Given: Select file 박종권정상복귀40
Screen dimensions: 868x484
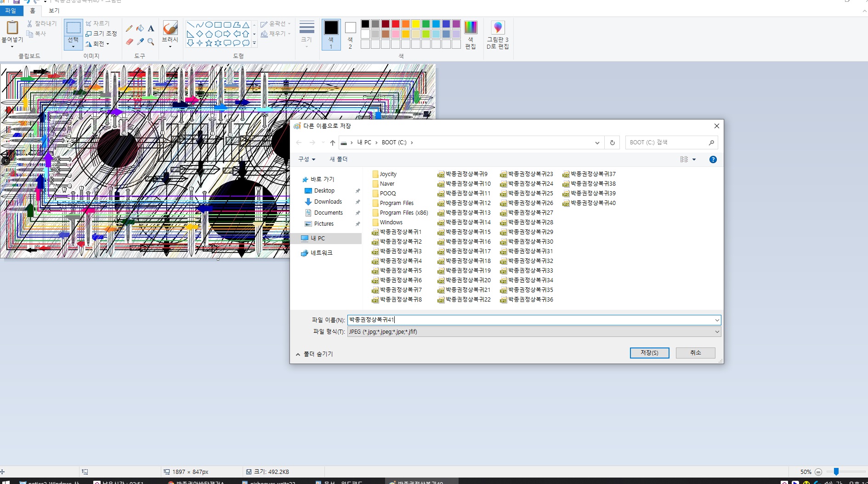Looking at the screenshot, I should 590,203.
